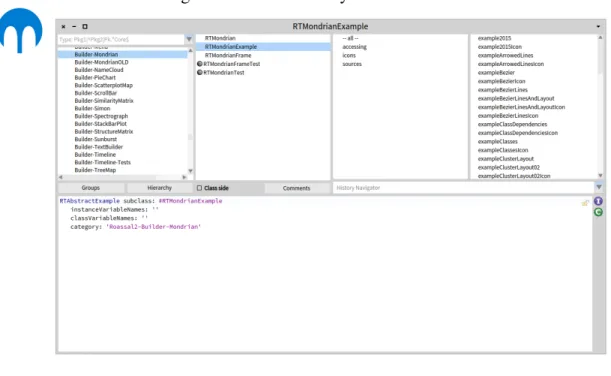Select the Builder-TreeMap package
The width and height of the screenshot is (611, 376).
tap(95, 170)
